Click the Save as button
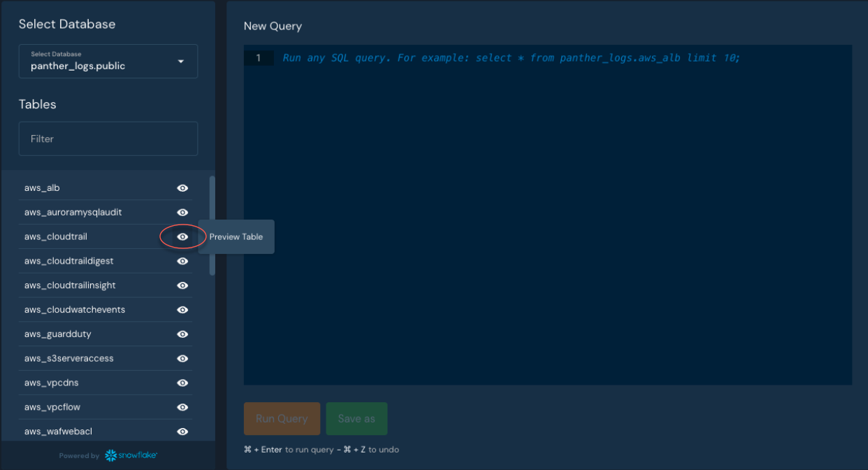The image size is (868, 470). [356, 419]
